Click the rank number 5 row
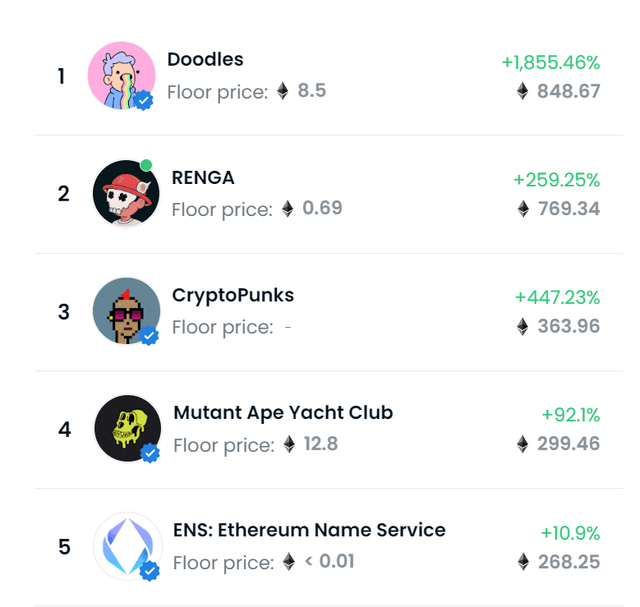Viewport: 640px width, 607px height. click(64, 547)
